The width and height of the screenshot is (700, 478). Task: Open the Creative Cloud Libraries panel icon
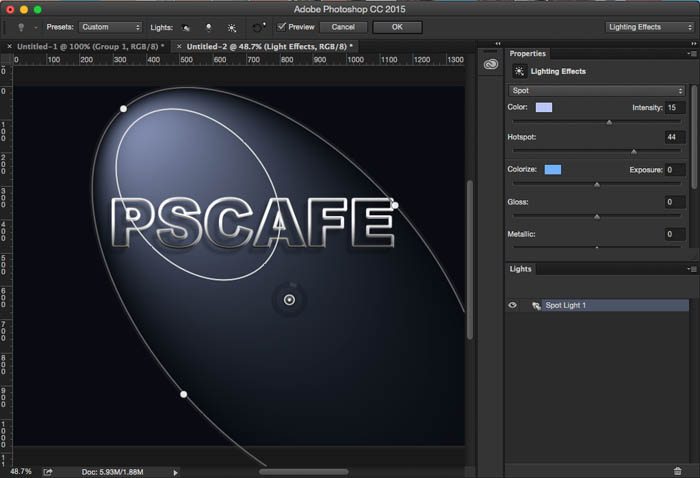coord(491,64)
